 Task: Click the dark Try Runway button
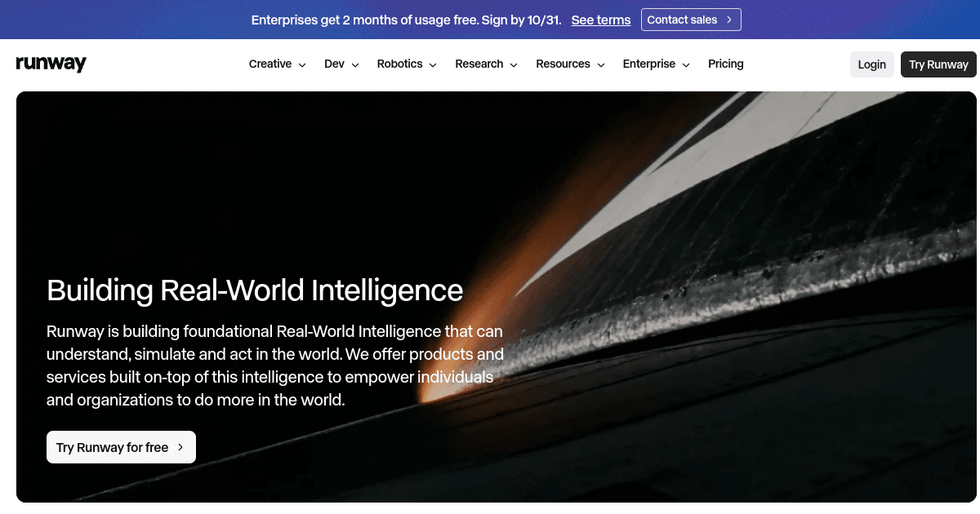coord(938,64)
